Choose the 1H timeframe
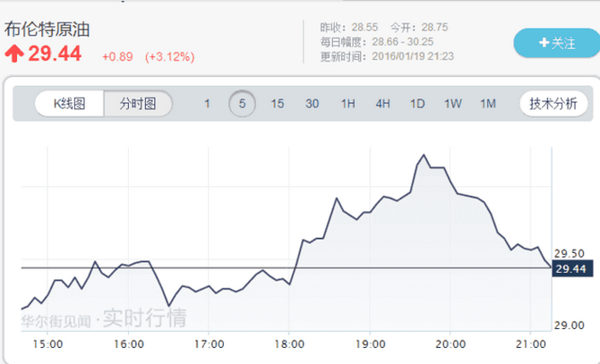Viewport: 600px width, 364px height. 347,104
